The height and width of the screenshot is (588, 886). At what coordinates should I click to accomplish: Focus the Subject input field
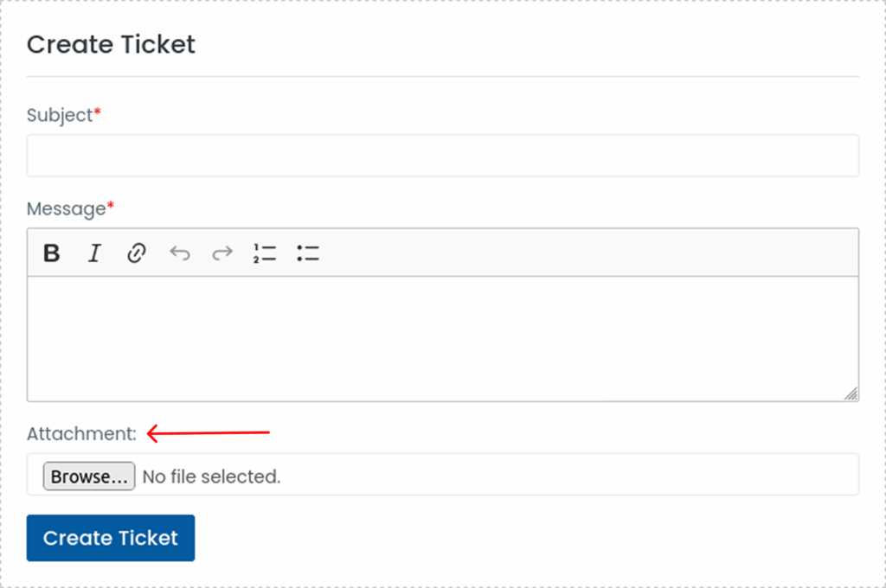coord(442,156)
